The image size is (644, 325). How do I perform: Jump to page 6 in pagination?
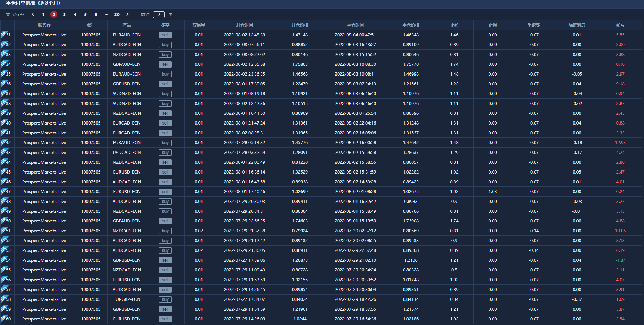pyautogui.click(x=96, y=14)
